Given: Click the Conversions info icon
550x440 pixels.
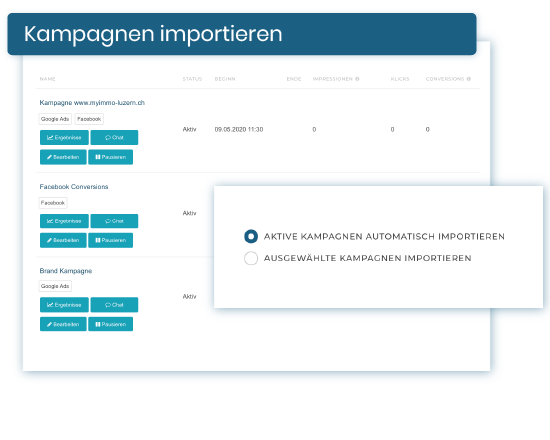Looking at the screenshot, I should click(x=469, y=79).
